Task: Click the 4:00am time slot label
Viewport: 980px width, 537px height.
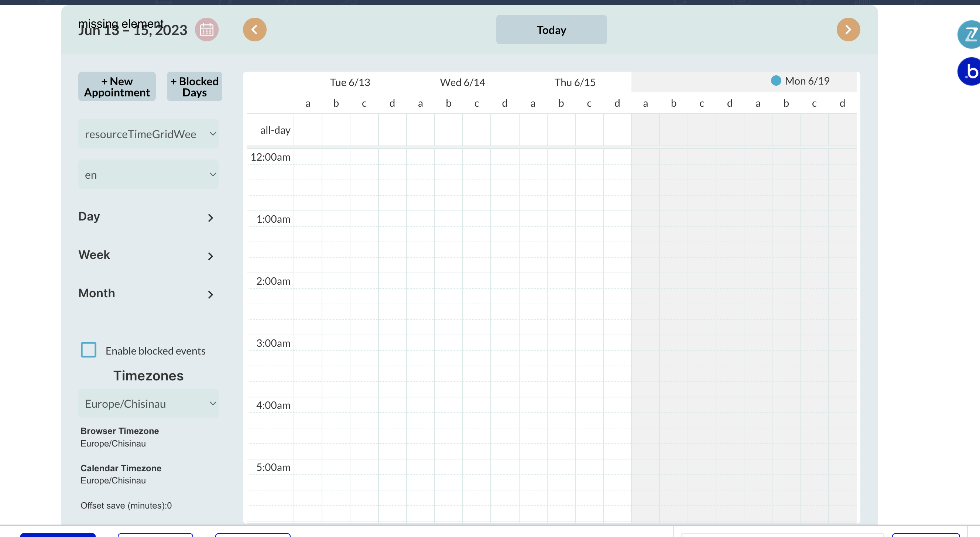Action: coord(273,405)
